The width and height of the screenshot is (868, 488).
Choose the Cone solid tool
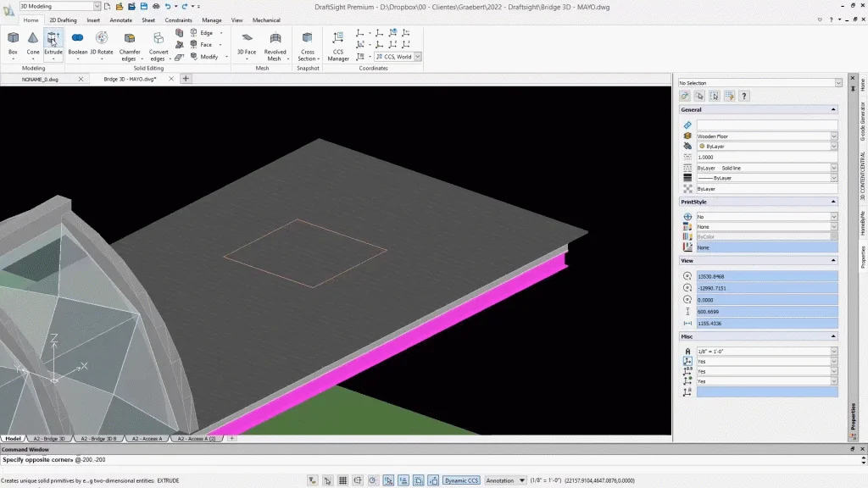click(x=33, y=42)
